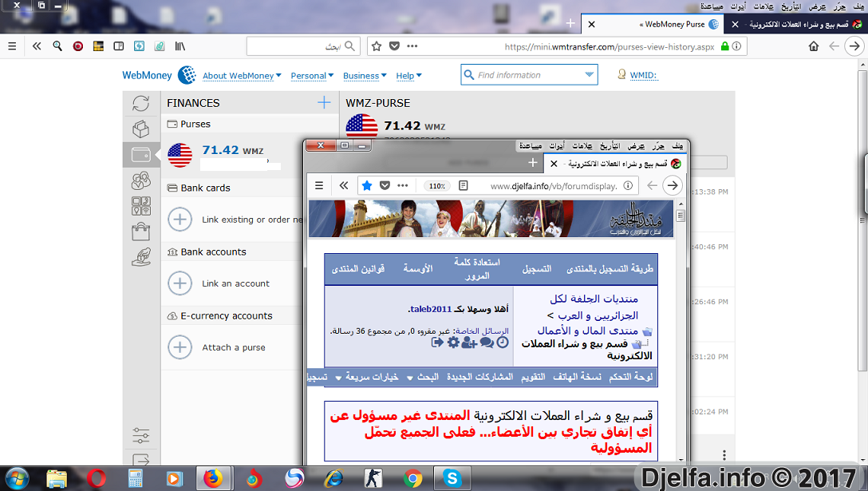Open the settings sliders icon in the WebMoney sidebar
868x491 pixels.
pos(140,436)
